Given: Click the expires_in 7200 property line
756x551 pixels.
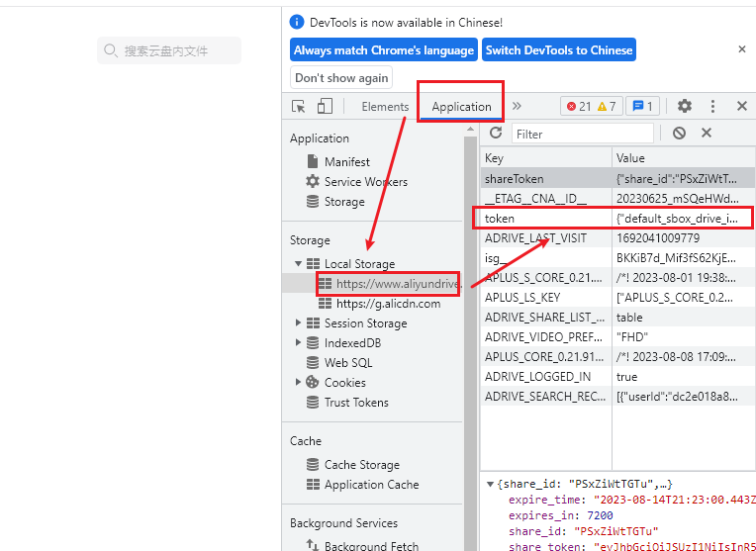Looking at the screenshot, I should coord(561,515).
